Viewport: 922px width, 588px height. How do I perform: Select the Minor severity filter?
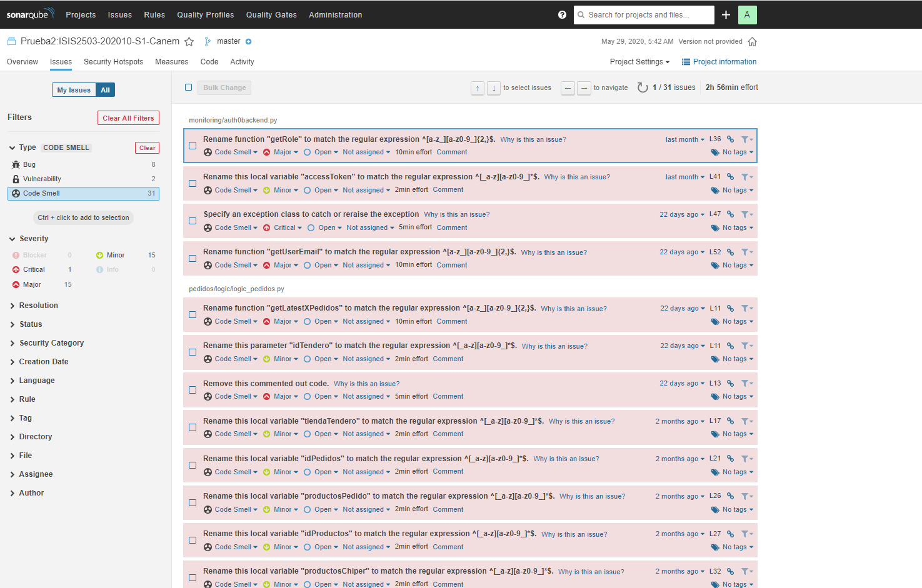pos(126,255)
